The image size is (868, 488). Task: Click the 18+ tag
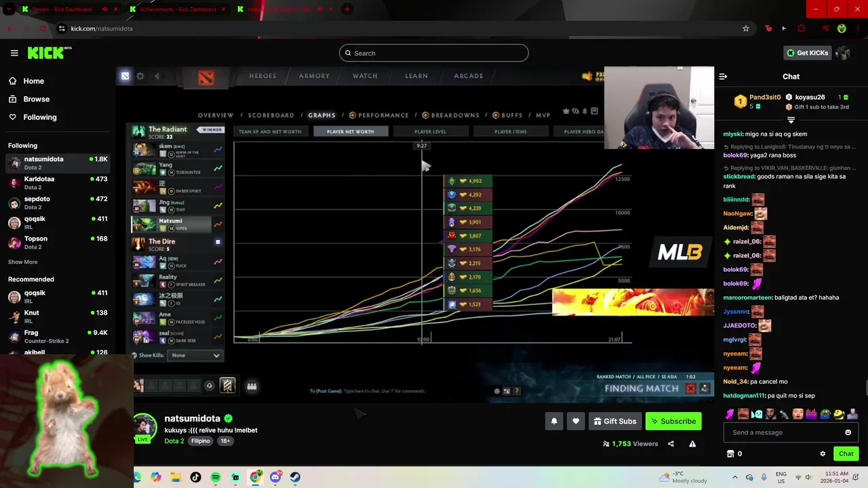click(x=225, y=441)
